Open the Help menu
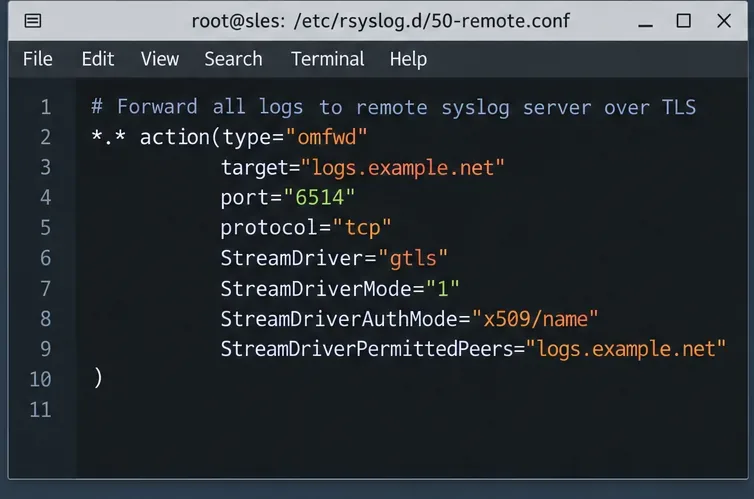Viewport: 754px width, 499px height. [x=408, y=60]
